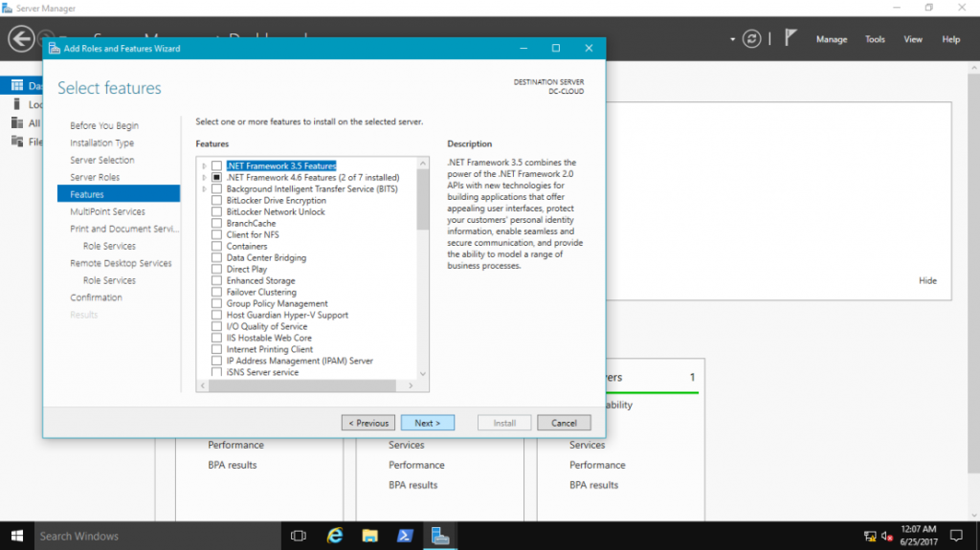980x550 pixels.
Task: Enable IIS Hostable Web Core
Action: [216, 338]
